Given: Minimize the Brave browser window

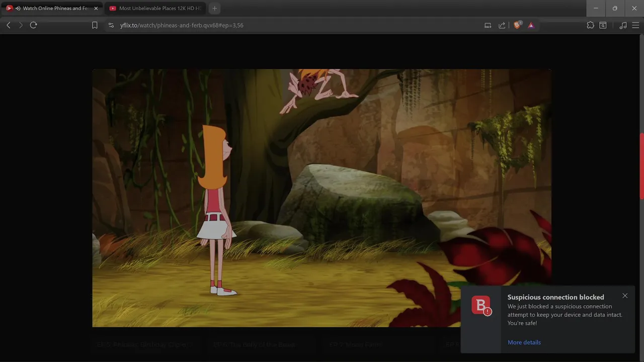Looking at the screenshot, I should point(596,9).
